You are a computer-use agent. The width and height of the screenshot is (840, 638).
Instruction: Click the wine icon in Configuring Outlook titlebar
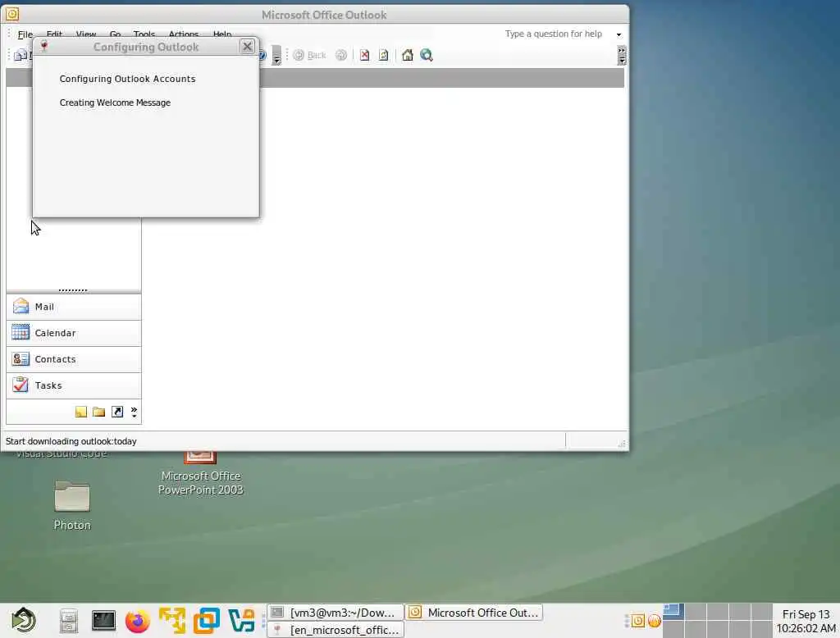pyautogui.click(x=44, y=47)
